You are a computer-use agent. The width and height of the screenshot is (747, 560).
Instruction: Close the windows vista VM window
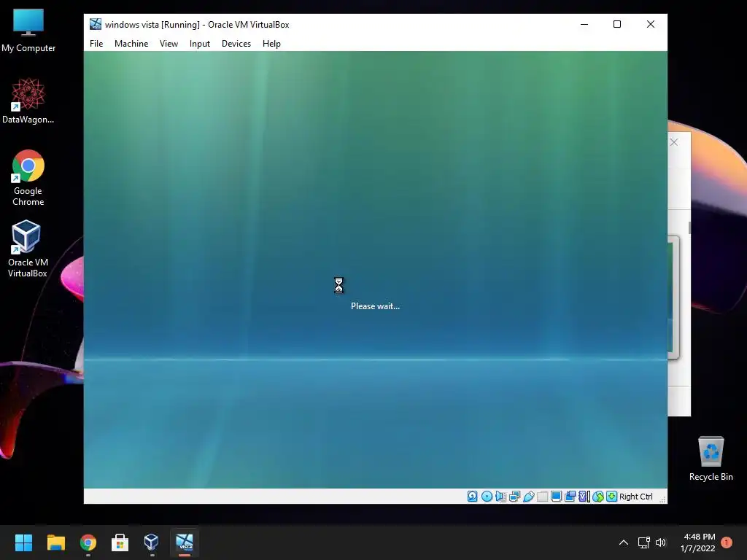click(650, 24)
